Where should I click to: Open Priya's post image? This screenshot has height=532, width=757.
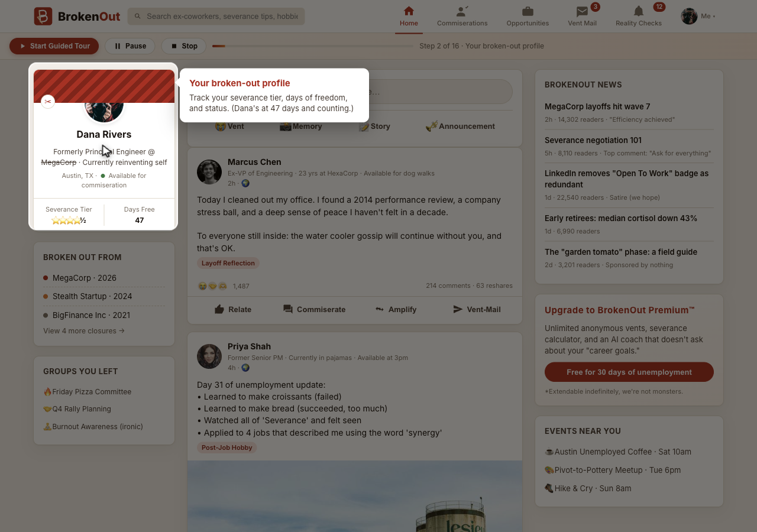tap(355, 497)
